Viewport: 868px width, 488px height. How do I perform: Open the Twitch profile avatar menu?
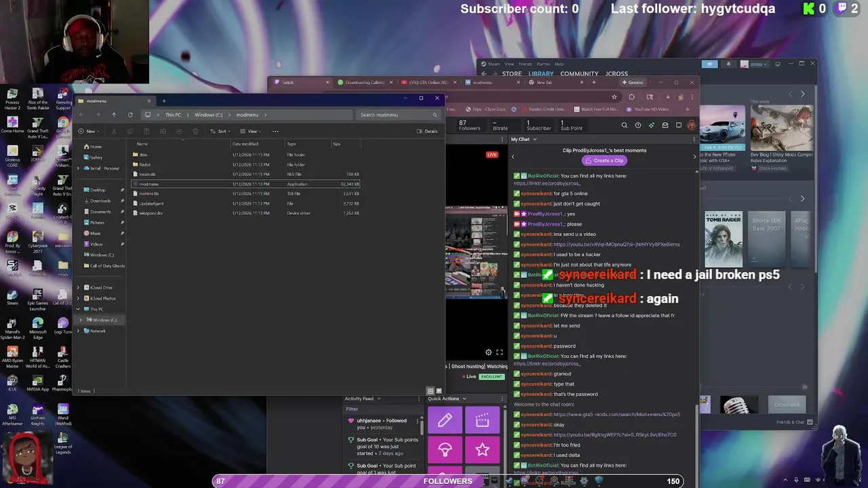point(691,125)
